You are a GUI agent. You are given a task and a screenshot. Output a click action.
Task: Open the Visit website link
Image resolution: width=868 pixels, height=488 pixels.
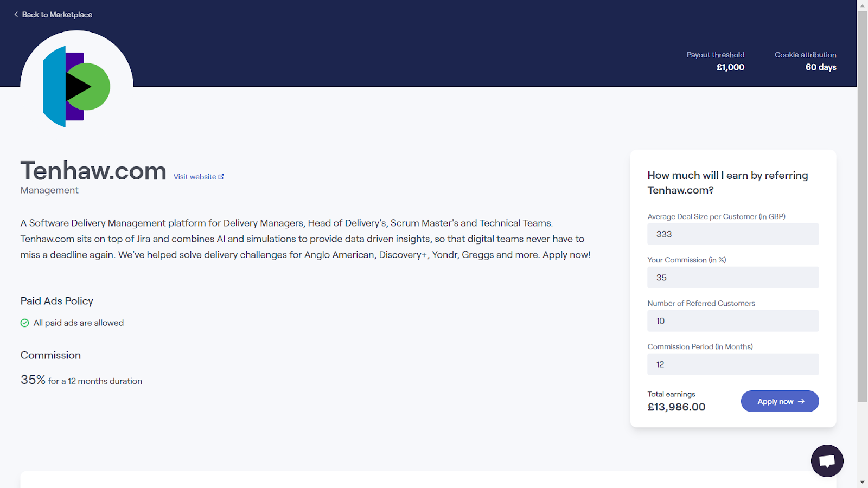(x=199, y=177)
